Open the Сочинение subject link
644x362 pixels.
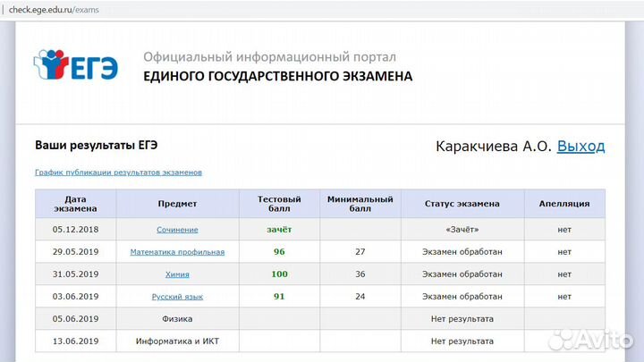[x=177, y=230]
